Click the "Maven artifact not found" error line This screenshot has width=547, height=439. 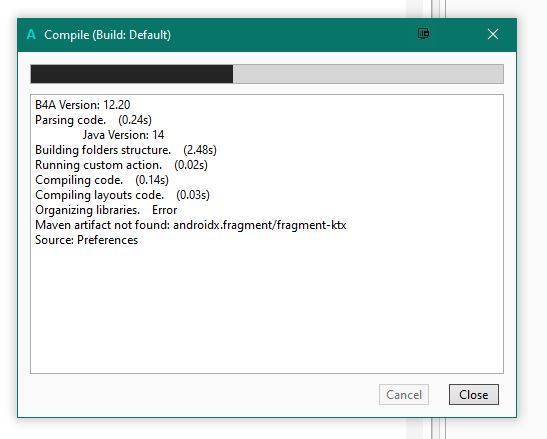click(x=191, y=225)
